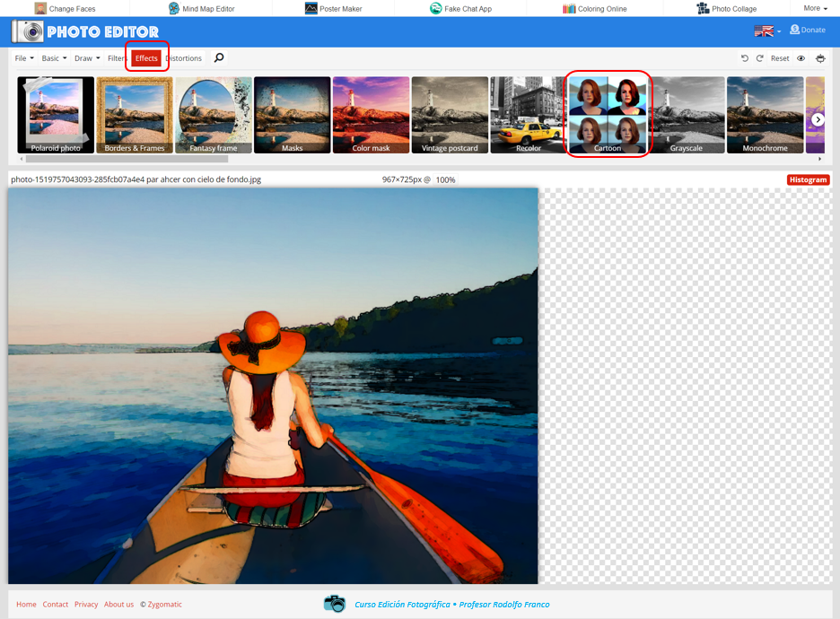This screenshot has height=619, width=840.
Task: Click the redo arrow icon
Action: click(x=759, y=58)
